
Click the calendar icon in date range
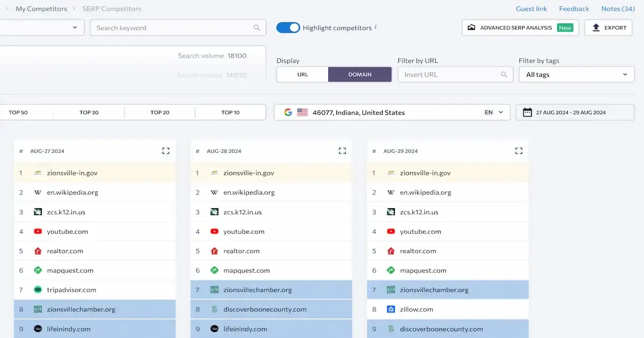pos(528,112)
